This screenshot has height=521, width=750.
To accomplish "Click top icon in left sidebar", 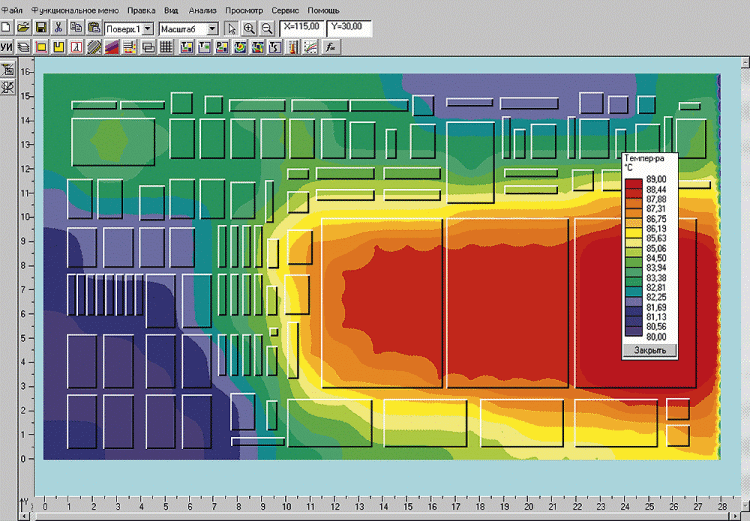I will point(8,70).
